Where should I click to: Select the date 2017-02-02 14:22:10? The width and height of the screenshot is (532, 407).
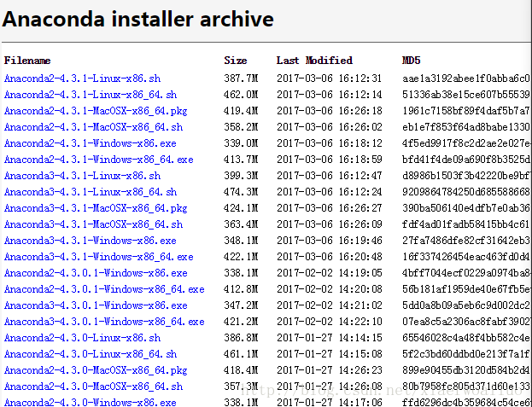[330, 322]
